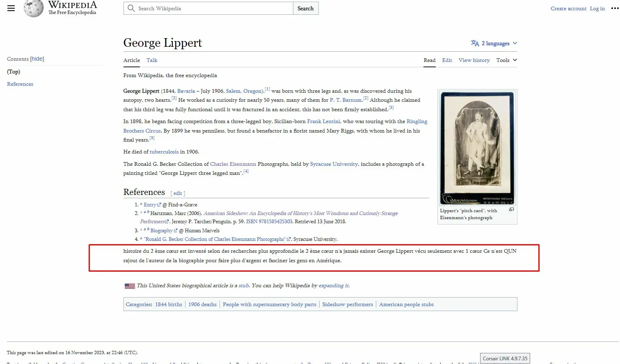This screenshot has width=620, height=364.
Task: Click the translate languages icon
Action: (x=475, y=43)
